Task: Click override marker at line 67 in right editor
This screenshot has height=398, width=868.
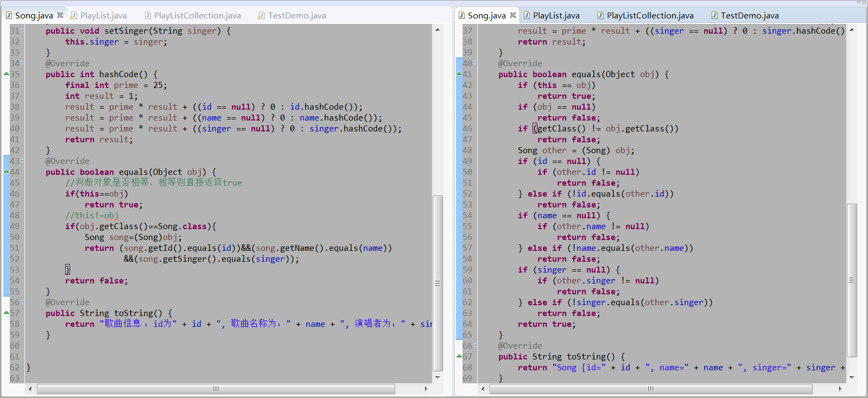Action: coord(459,356)
